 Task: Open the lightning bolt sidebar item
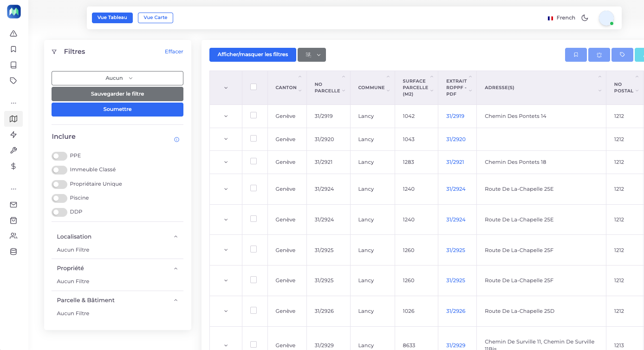pos(13,135)
